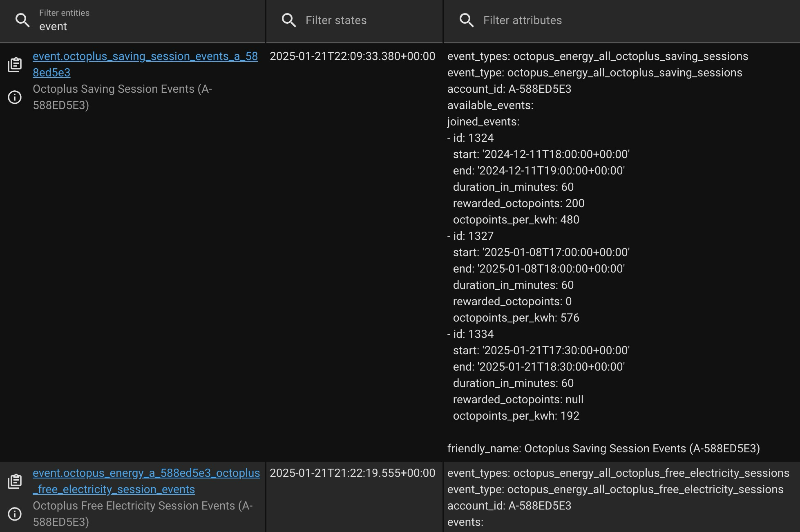
Task: Click the 'joined_events:' attribute line
Action: click(x=483, y=122)
